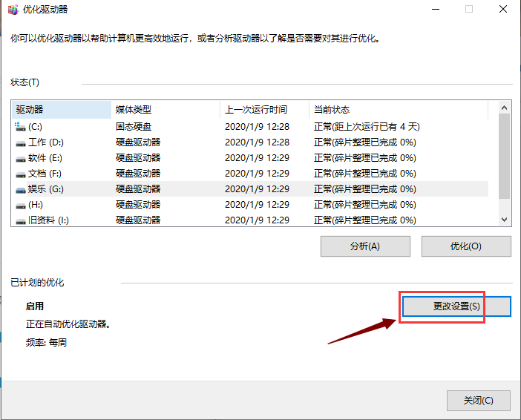The height and width of the screenshot is (420, 521).
Task: Select the 旧资料 (I:) drive icon
Action: tap(20, 220)
